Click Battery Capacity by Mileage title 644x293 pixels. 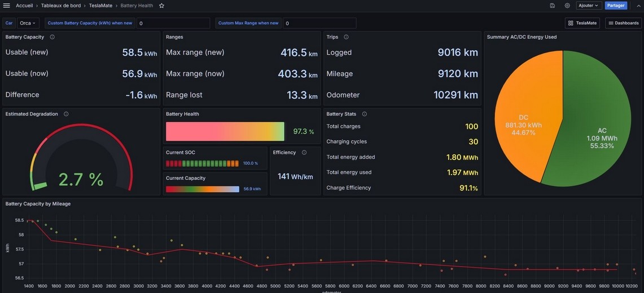tap(38, 203)
